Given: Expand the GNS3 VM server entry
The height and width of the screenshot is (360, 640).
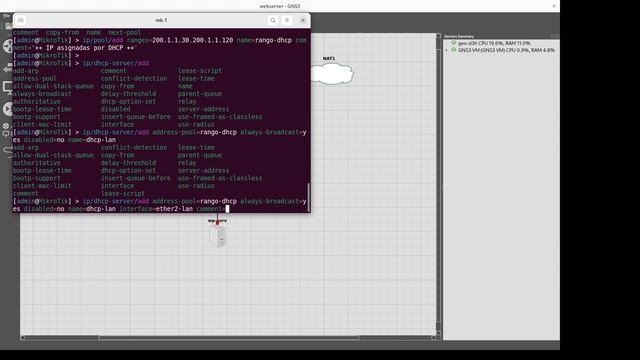Looking at the screenshot, I should 447,50.
